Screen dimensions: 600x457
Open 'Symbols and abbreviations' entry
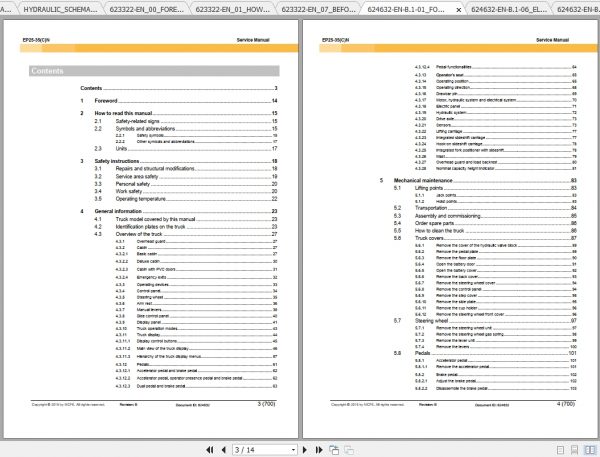(x=145, y=129)
